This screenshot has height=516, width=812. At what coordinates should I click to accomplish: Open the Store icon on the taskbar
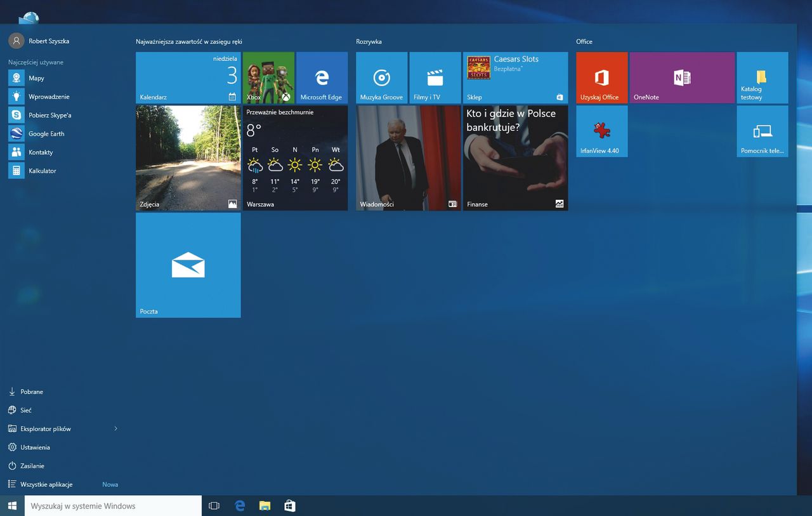(x=290, y=506)
